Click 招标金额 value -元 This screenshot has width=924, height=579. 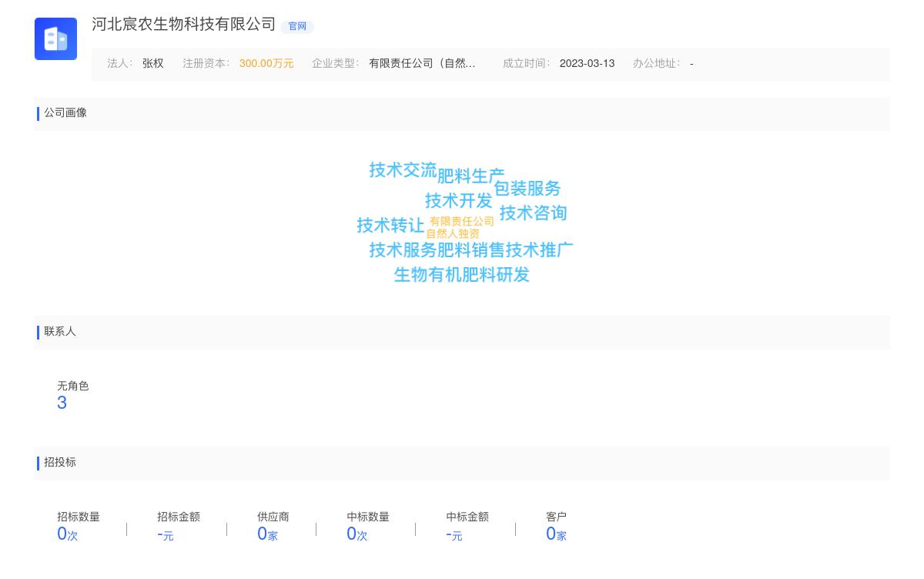point(165,534)
